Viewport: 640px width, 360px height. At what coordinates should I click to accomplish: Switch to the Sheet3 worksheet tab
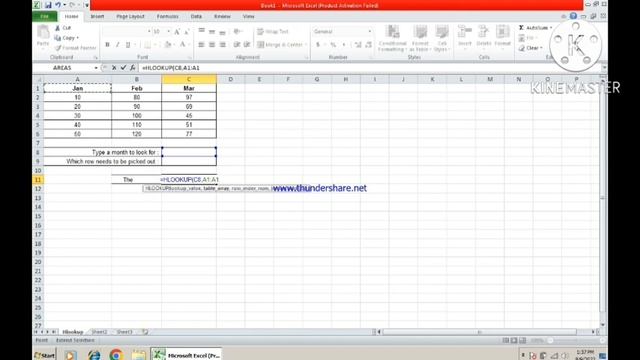click(124, 332)
